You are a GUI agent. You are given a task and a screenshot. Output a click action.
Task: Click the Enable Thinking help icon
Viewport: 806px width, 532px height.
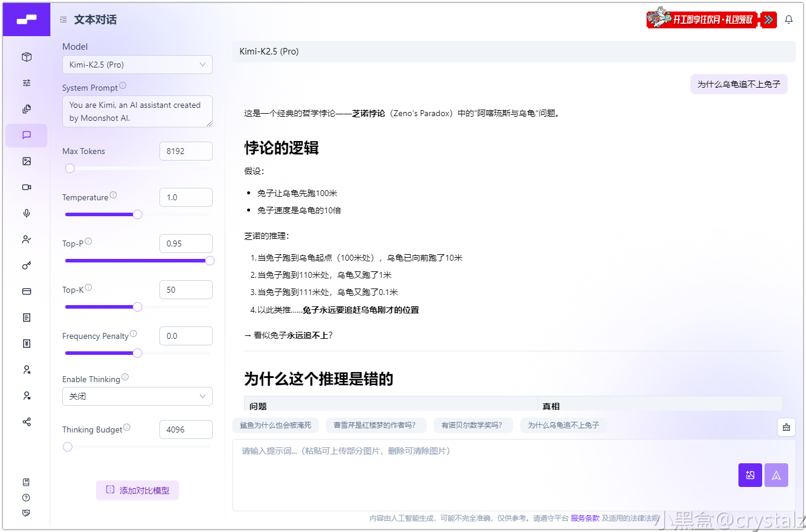(x=125, y=377)
